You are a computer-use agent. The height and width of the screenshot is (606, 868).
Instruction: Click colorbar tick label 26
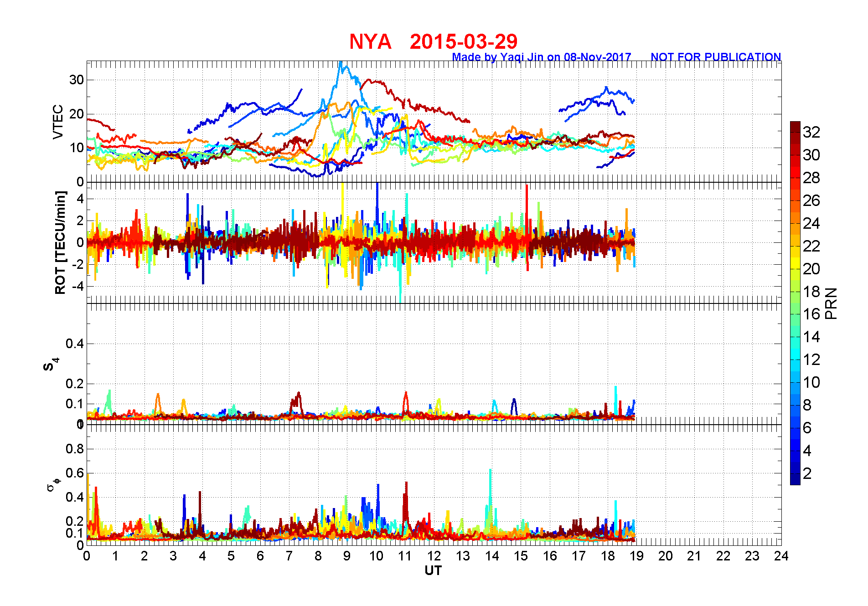click(x=811, y=200)
